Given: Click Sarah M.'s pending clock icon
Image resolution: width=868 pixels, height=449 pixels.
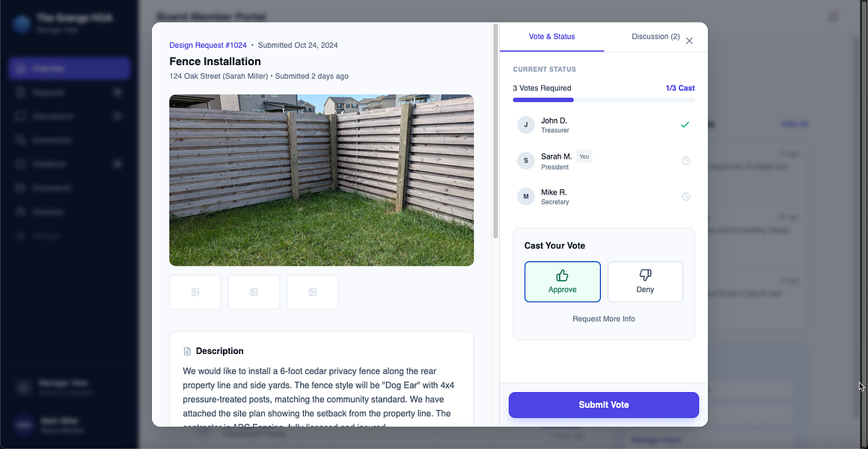Looking at the screenshot, I should (x=686, y=161).
